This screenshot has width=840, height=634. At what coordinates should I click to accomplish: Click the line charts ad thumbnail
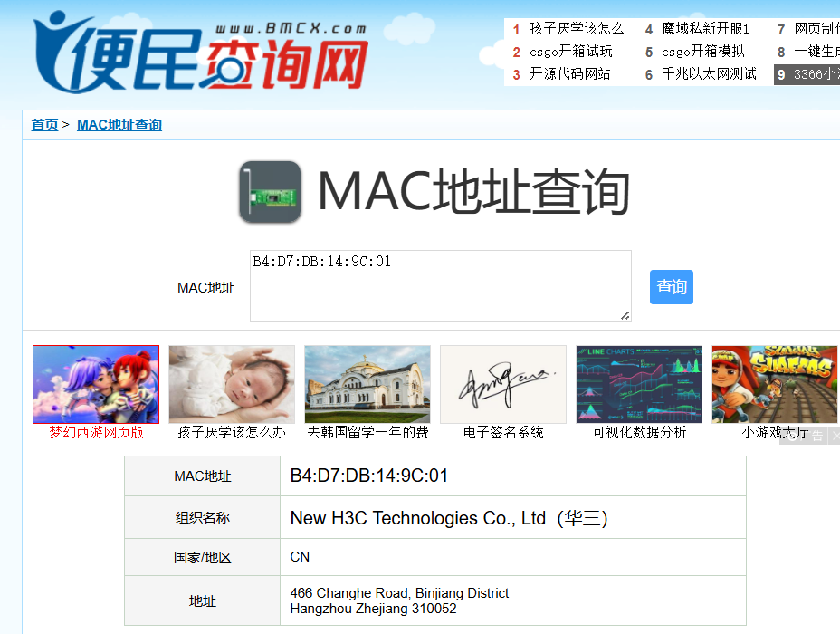coord(639,384)
